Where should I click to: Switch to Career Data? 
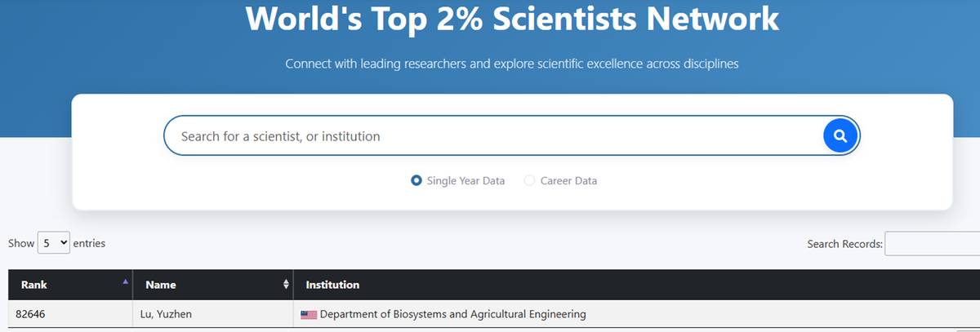pyautogui.click(x=529, y=180)
